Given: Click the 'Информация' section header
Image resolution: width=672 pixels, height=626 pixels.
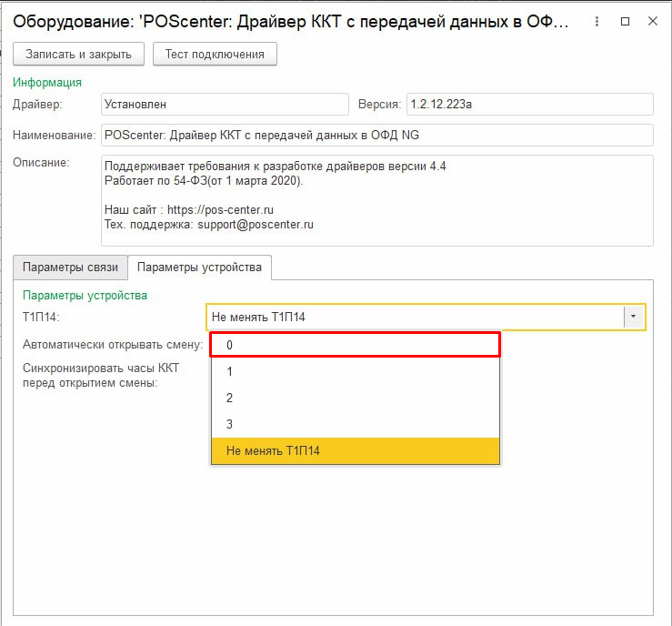Looking at the screenshot, I should [47, 82].
